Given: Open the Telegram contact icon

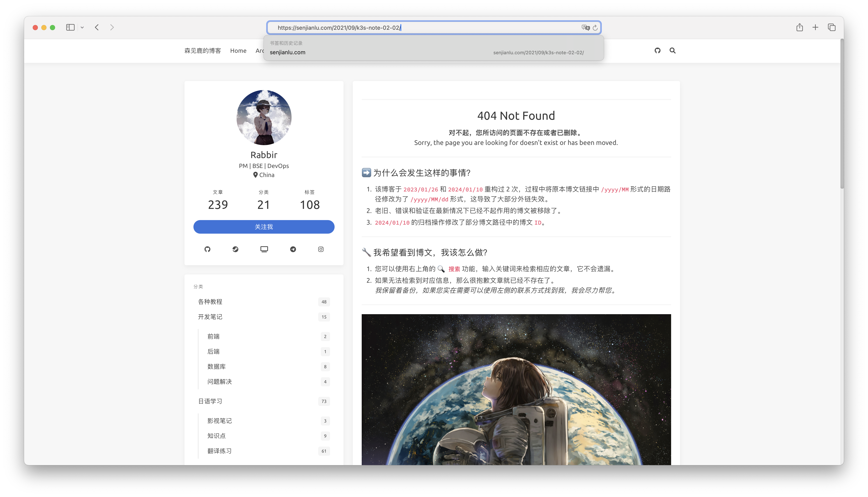Looking at the screenshot, I should click(293, 249).
